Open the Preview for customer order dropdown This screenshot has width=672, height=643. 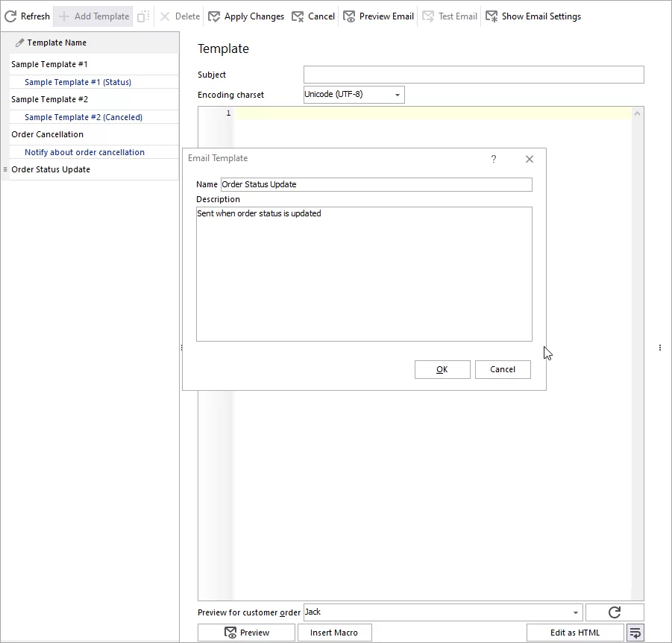pyautogui.click(x=576, y=612)
